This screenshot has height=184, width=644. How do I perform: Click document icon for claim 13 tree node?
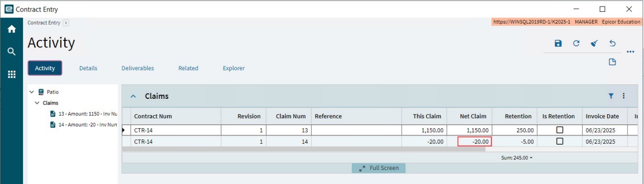pyautogui.click(x=53, y=114)
